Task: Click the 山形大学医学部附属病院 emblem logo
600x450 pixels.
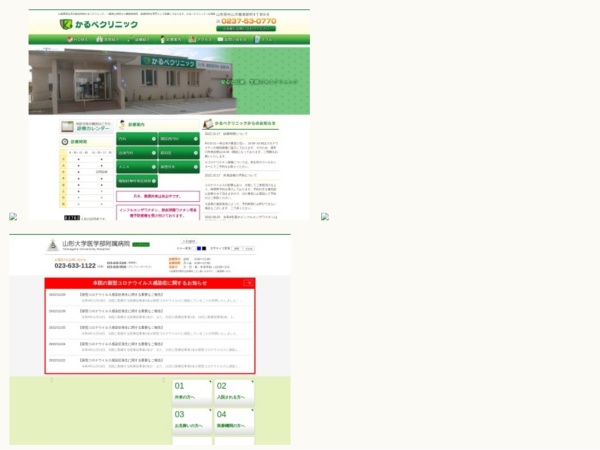Action: pyautogui.click(x=53, y=245)
